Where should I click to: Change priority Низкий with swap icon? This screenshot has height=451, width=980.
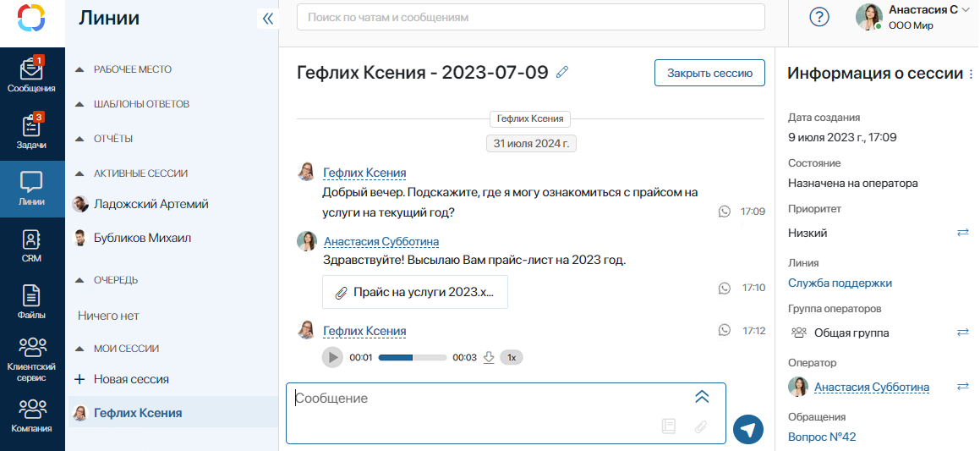962,233
